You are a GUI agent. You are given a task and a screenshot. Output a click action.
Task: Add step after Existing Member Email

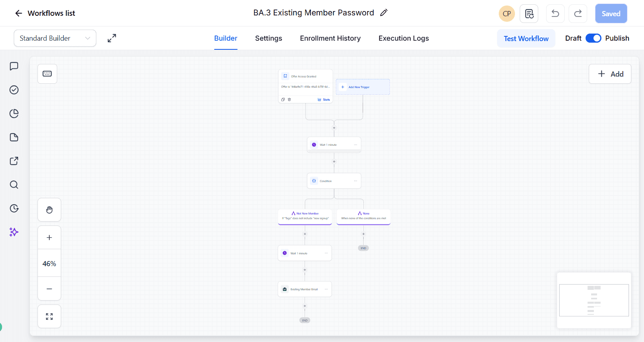[305, 306]
